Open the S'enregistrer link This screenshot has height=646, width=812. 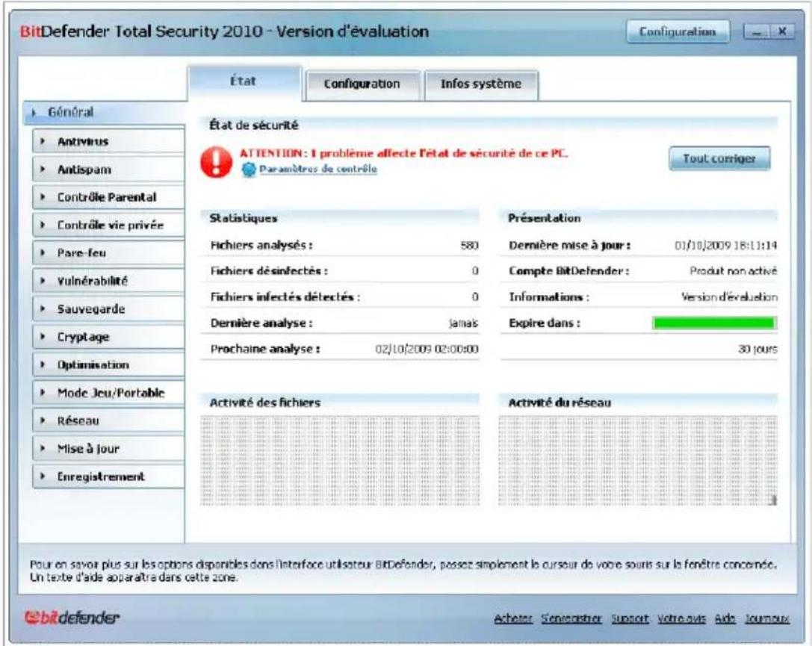point(571,618)
